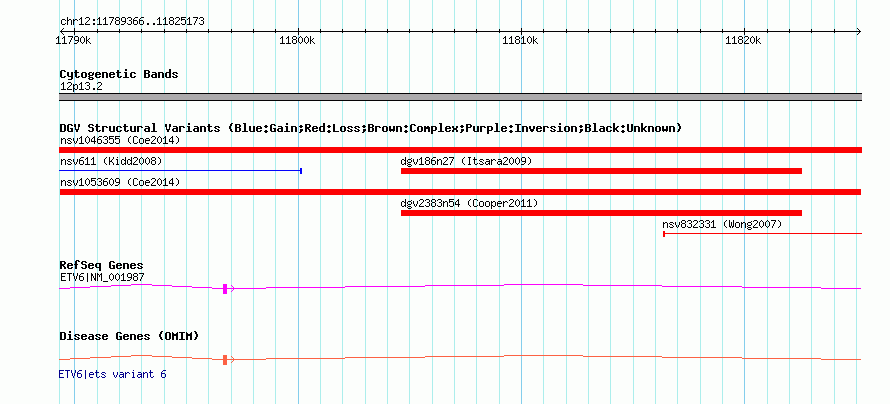Click the Disease Genes (OMIM) track title
This screenshot has height=404, width=890.
[x=129, y=336]
